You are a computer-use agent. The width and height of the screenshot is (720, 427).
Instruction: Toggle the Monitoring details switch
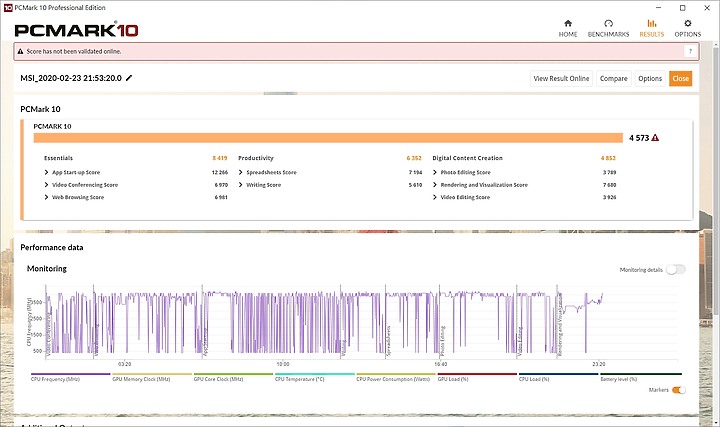coord(676,270)
